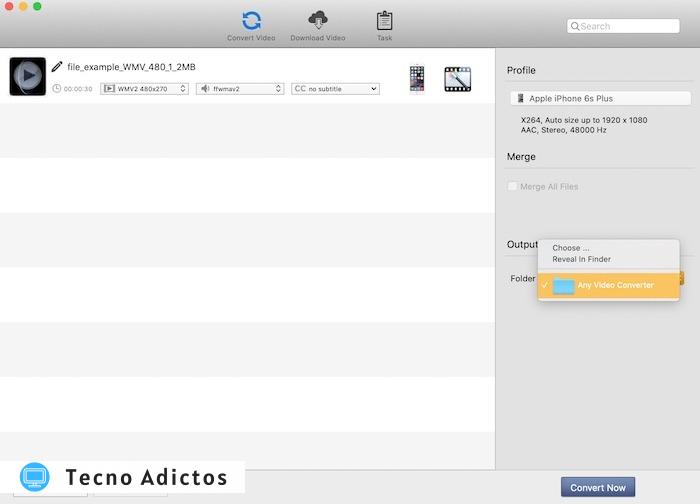This screenshot has width=700, height=504.
Task: Open the ffwmav2 audio track dropdown
Action: tap(240, 89)
